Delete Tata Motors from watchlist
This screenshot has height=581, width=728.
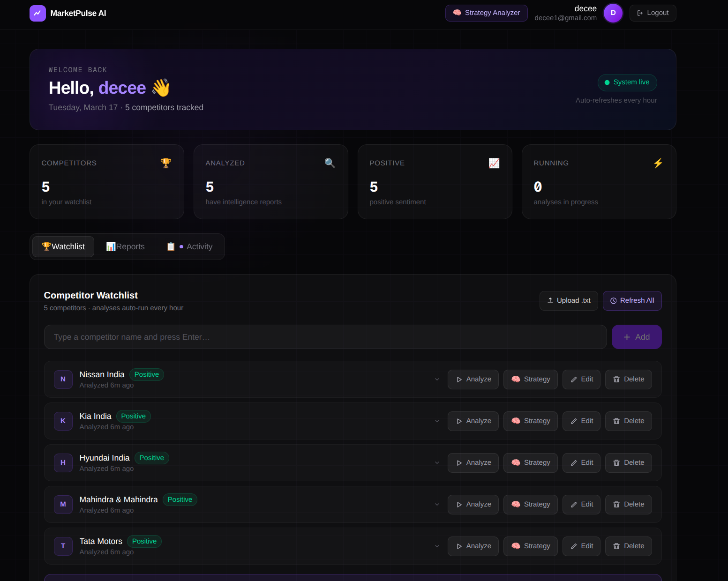click(629, 546)
